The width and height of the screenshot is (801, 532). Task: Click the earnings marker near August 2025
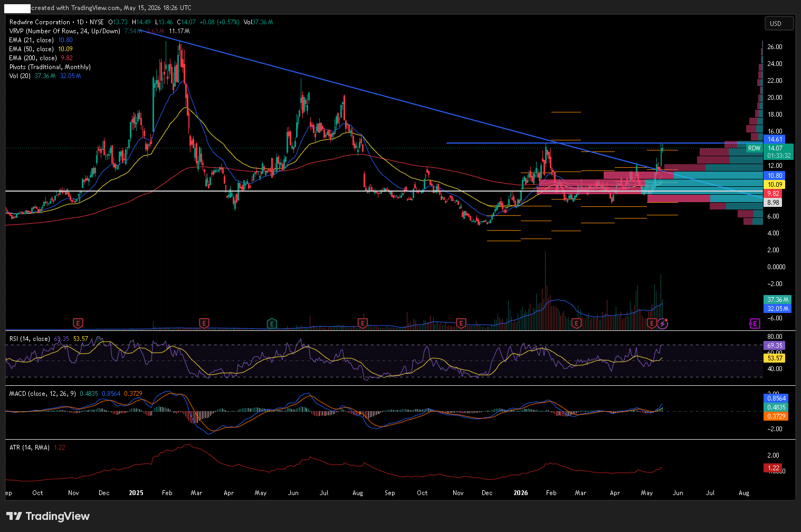coord(363,323)
